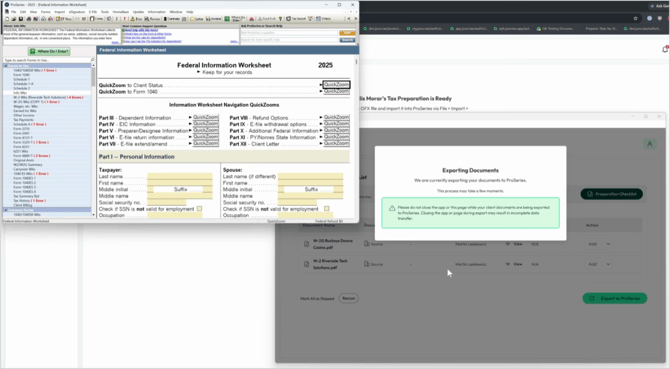Click the EF Now toolbar button
This screenshot has height=369, width=670.
coord(65,19)
